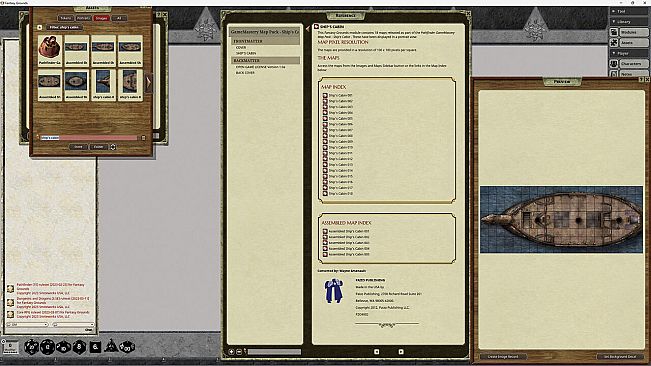Screen dimensions: 651x366
Task: Click the ship map image in Preview
Action: pos(561,220)
